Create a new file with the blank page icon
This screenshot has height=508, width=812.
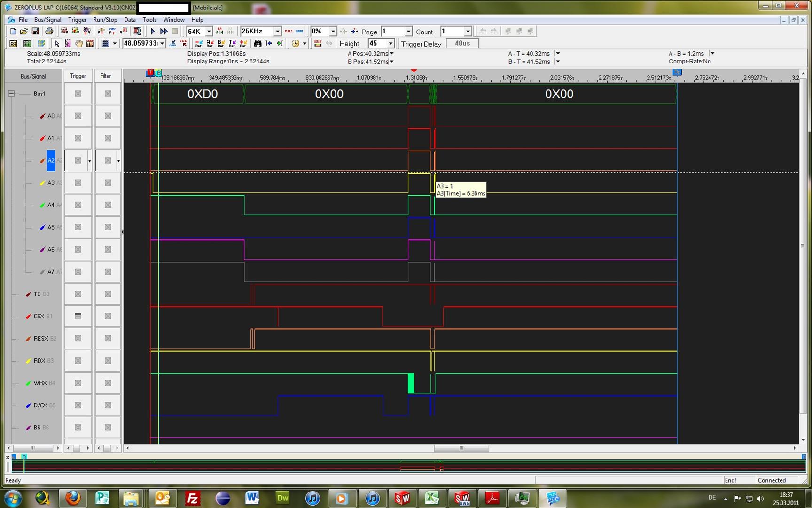click(13, 31)
